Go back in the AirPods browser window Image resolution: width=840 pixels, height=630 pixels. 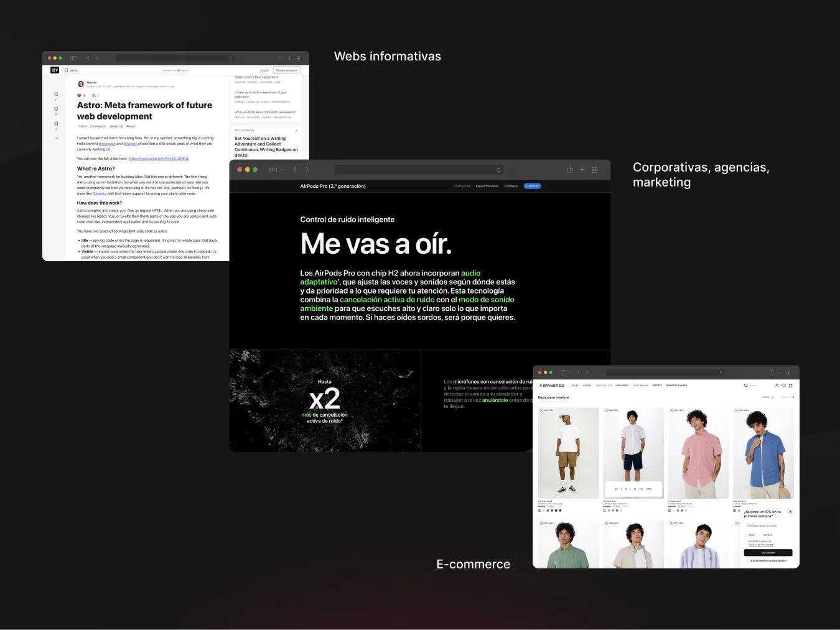click(295, 169)
